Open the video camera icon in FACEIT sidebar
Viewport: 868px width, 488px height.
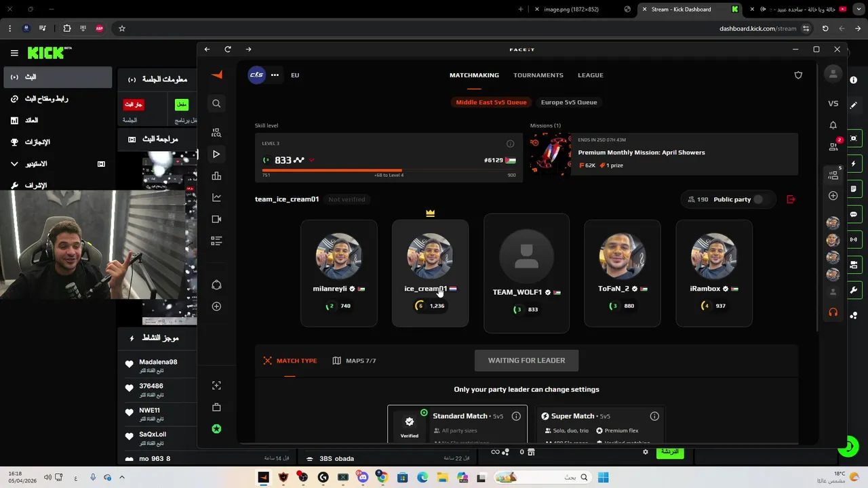pyautogui.click(x=216, y=219)
